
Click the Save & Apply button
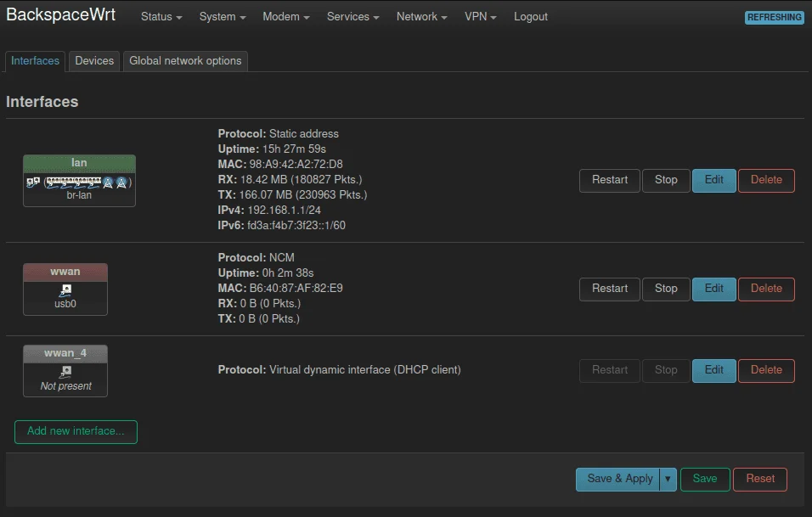[618, 479]
